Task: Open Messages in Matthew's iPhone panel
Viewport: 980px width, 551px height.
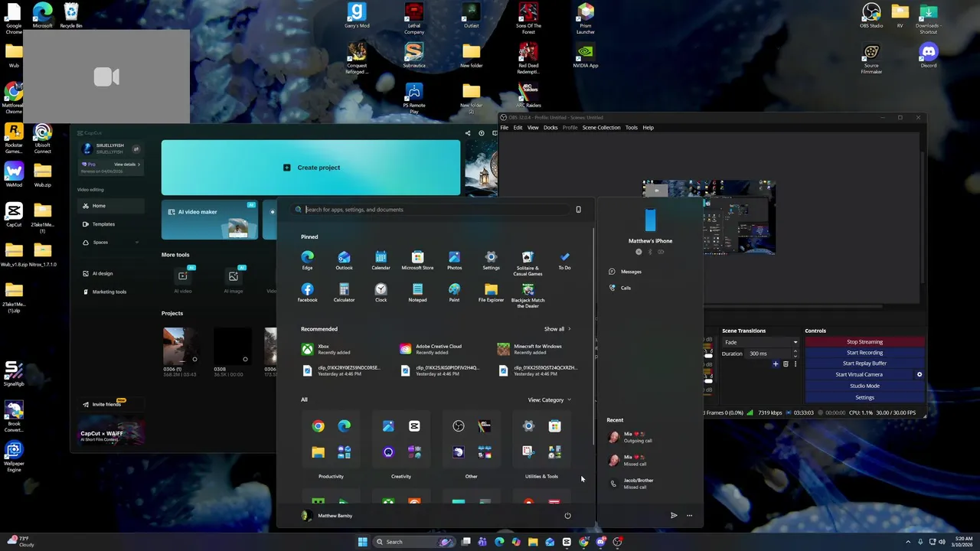Action: (x=625, y=272)
